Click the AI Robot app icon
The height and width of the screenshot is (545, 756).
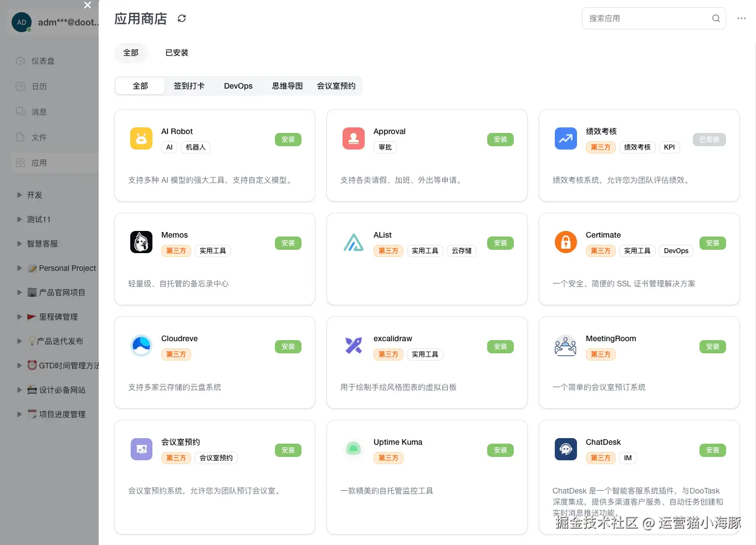(141, 138)
